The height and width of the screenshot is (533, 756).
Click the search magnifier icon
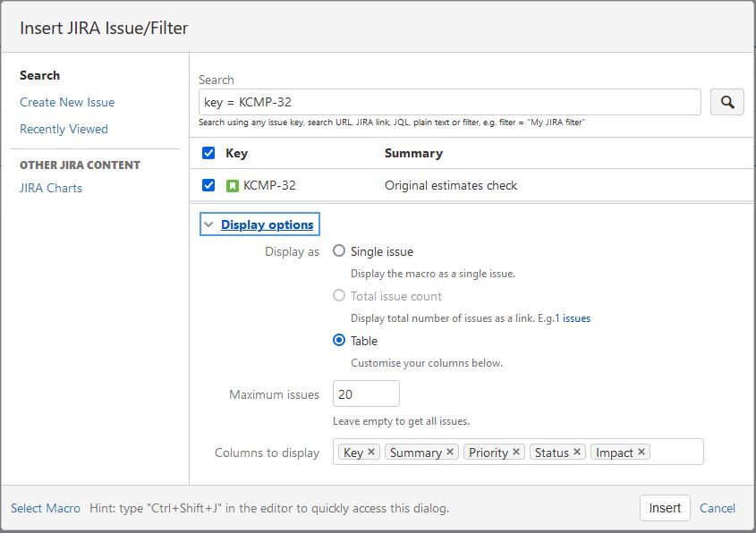click(x=726, y=101)
